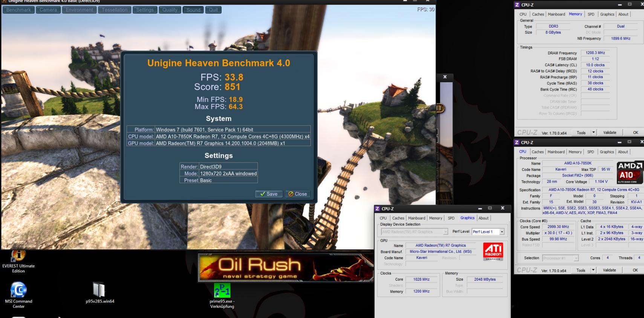Click the DRAM Frequency 1208.3 MHz value
644x318 pixels.
(595, 53)
